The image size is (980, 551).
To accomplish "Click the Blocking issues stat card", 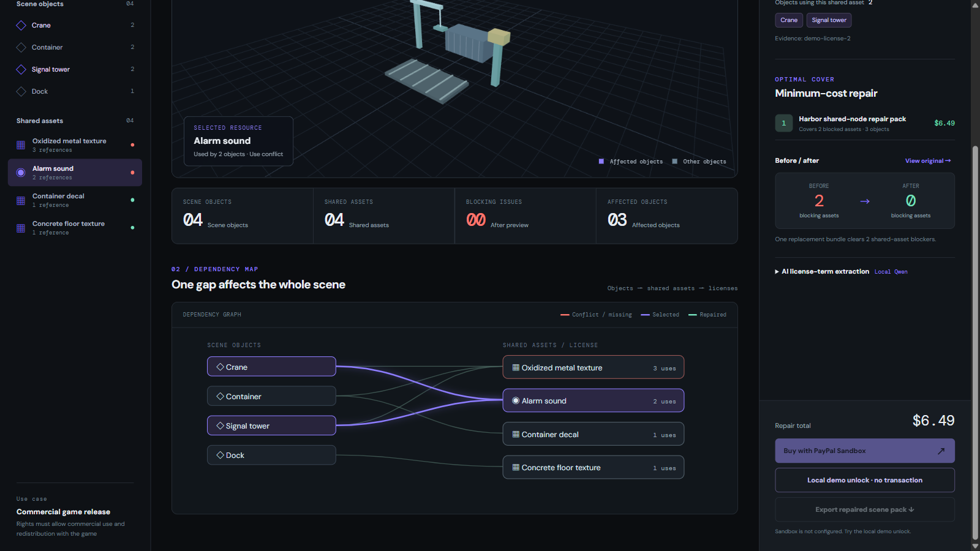I will tap(526, 216).
